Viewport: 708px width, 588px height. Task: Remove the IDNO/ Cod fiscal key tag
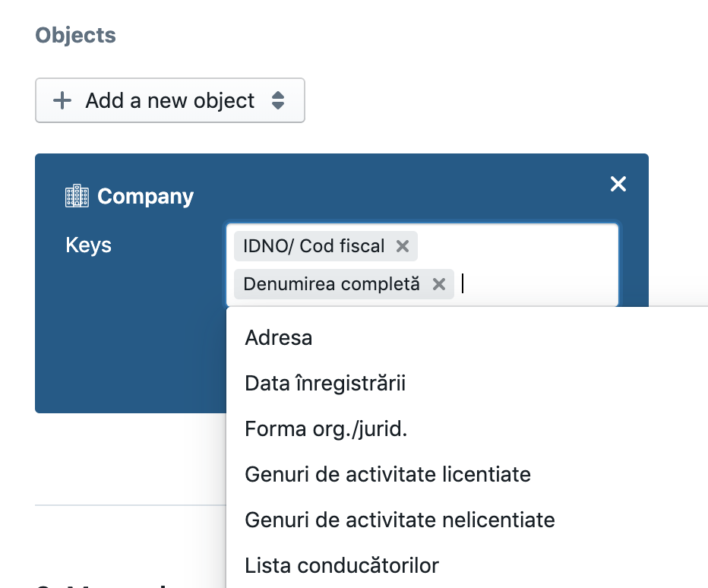pyautogui.click(x=403, y=246)
